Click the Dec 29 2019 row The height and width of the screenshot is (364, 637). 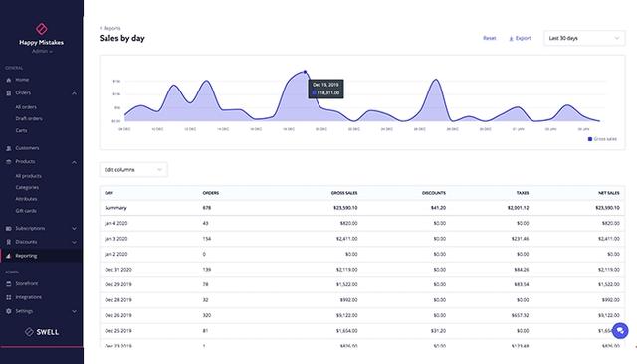coord(362,284)
